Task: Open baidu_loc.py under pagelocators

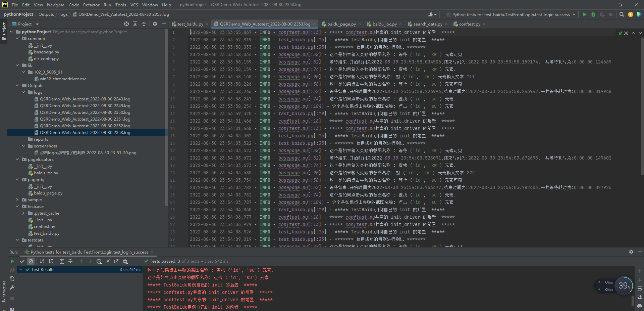Action: 46,173
